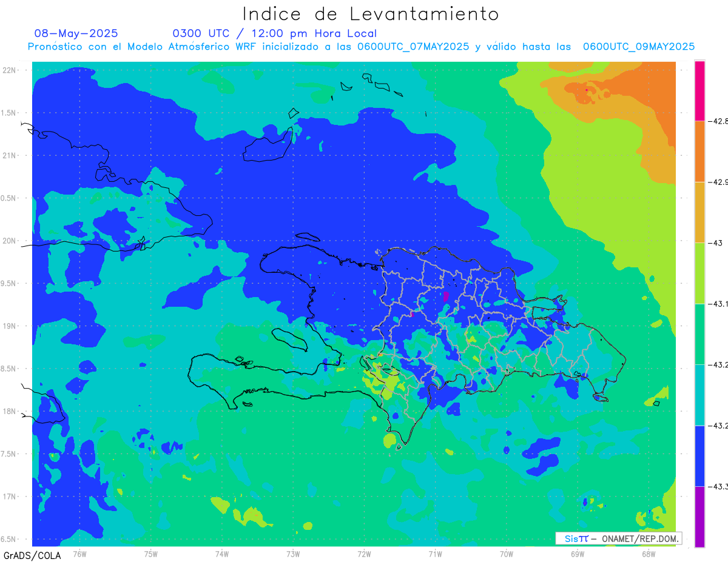Click the "76W" longitude label
The image size is (728, 562).
coord(79,554)
